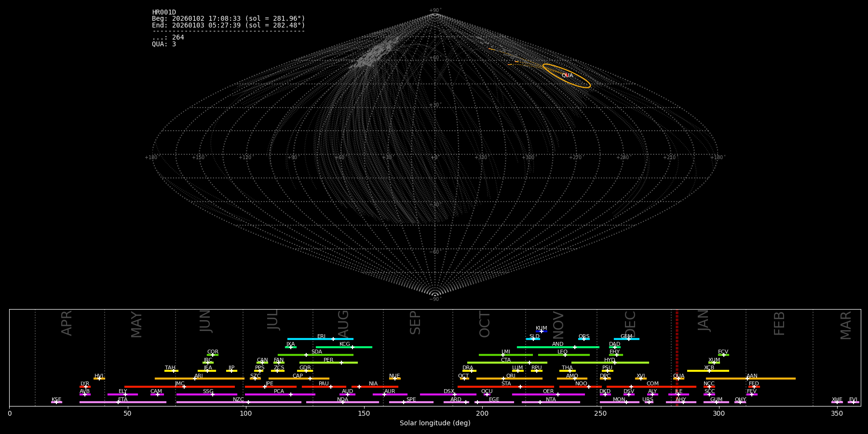This screenshot has height=434, width=868.
Task: Select the HR001D title text
Action: point(164,13)
